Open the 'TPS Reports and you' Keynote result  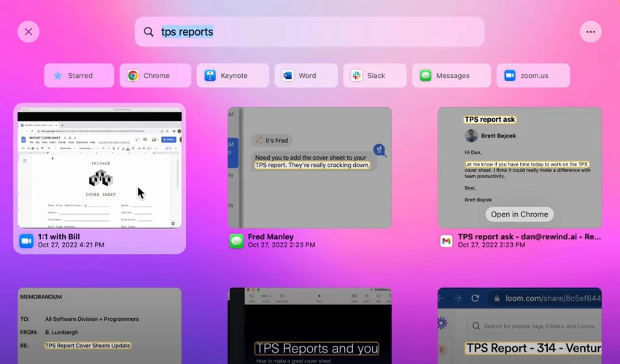[x=309, y=325]
